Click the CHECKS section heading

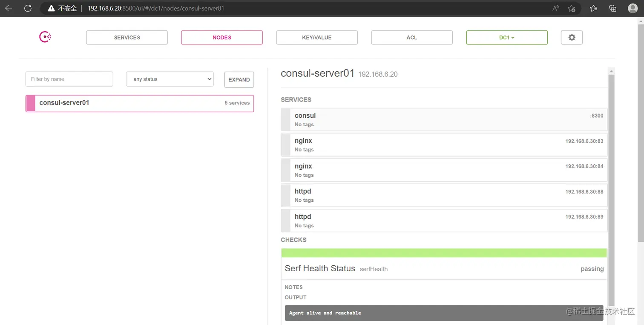point(293,240)
